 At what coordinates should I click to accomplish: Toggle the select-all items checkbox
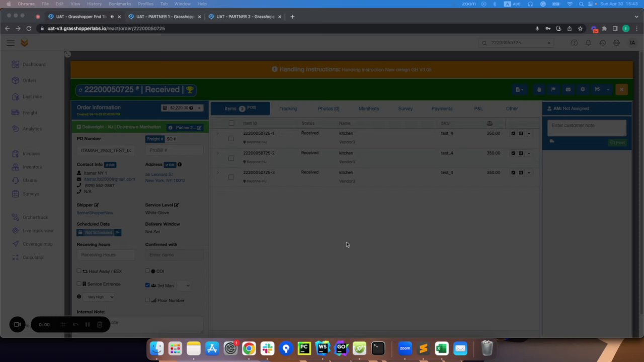[231, 123]
